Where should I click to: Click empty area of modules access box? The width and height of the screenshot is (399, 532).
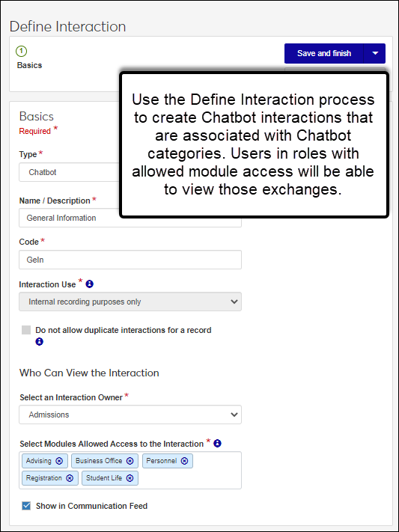pos(190,477)
